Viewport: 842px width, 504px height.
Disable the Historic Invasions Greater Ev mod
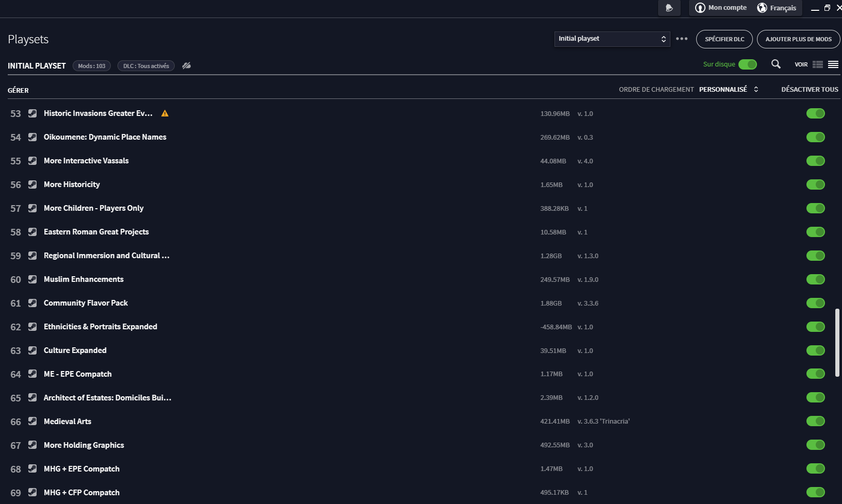[x=816, y=113]
